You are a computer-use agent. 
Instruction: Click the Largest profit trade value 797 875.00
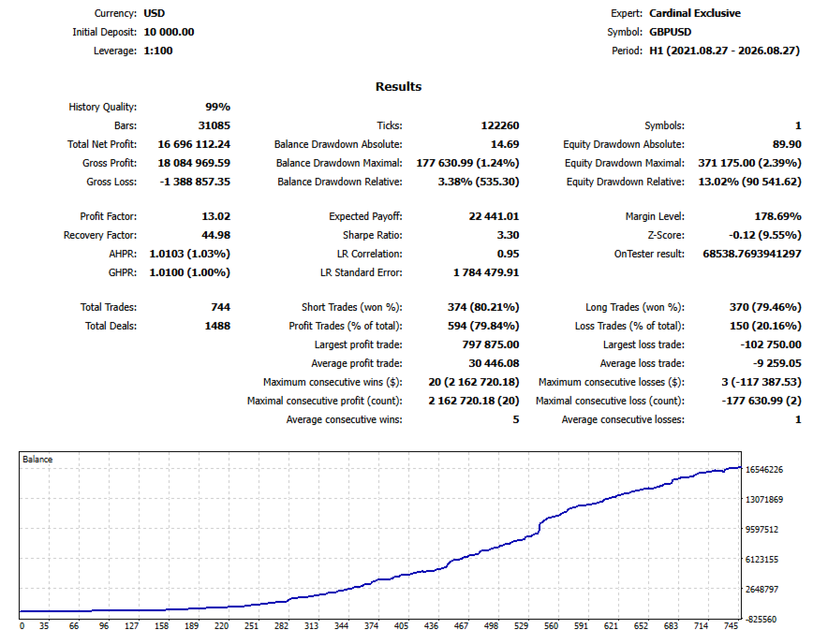[491, 344]
